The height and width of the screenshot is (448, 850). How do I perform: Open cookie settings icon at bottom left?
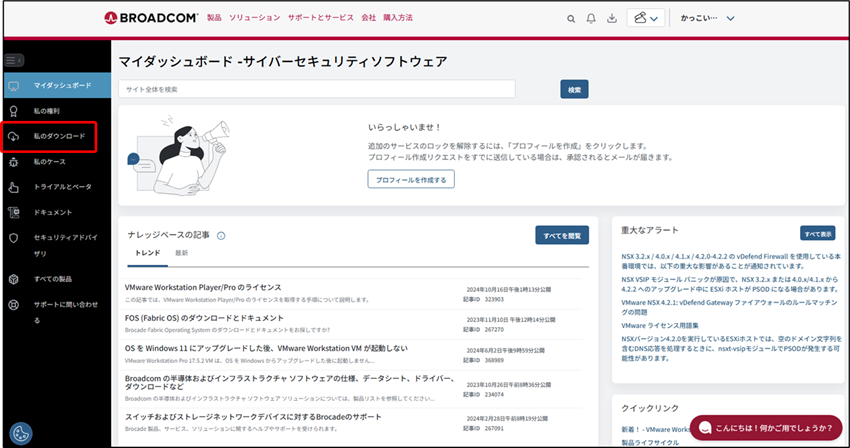pyautogui.click(x=21, y=434)
